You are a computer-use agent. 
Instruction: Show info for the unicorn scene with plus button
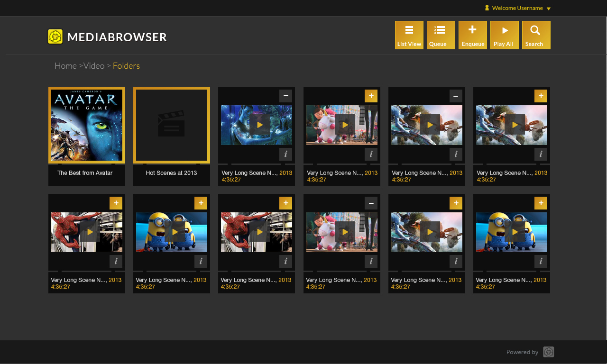pyautogui.click(x=371, y=154)
